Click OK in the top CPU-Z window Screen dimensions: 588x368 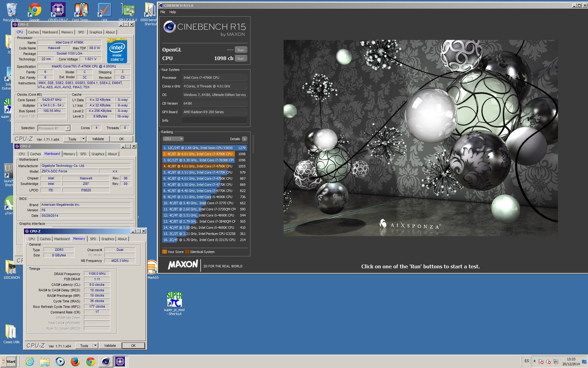click(x=121, y=139)
